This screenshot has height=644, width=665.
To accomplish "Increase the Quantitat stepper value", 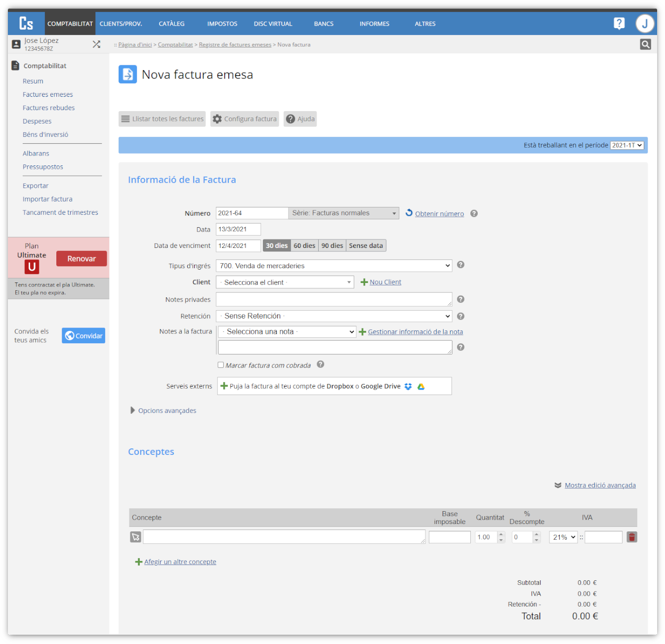I will click(501, 534).
